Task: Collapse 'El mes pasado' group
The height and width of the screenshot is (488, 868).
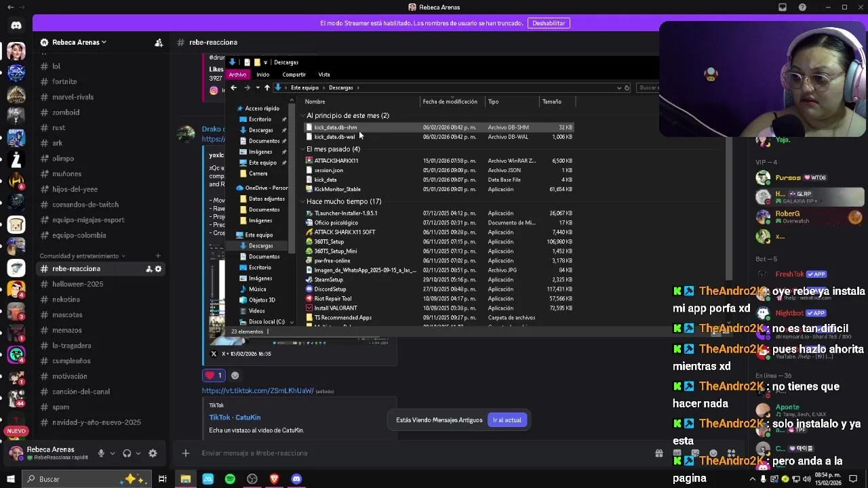Action: point(302,149)
